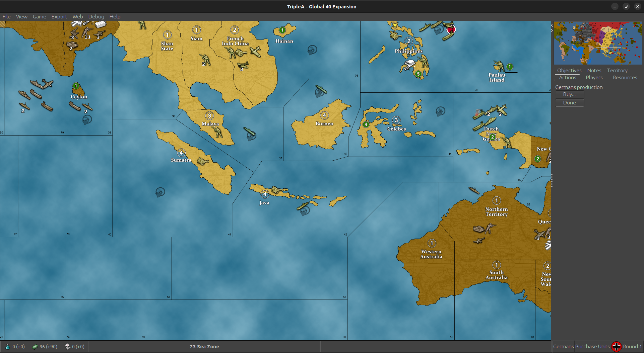Select the infantry unit in Malaya
Screen dimensions: 644x353
(x=218, y=132)
